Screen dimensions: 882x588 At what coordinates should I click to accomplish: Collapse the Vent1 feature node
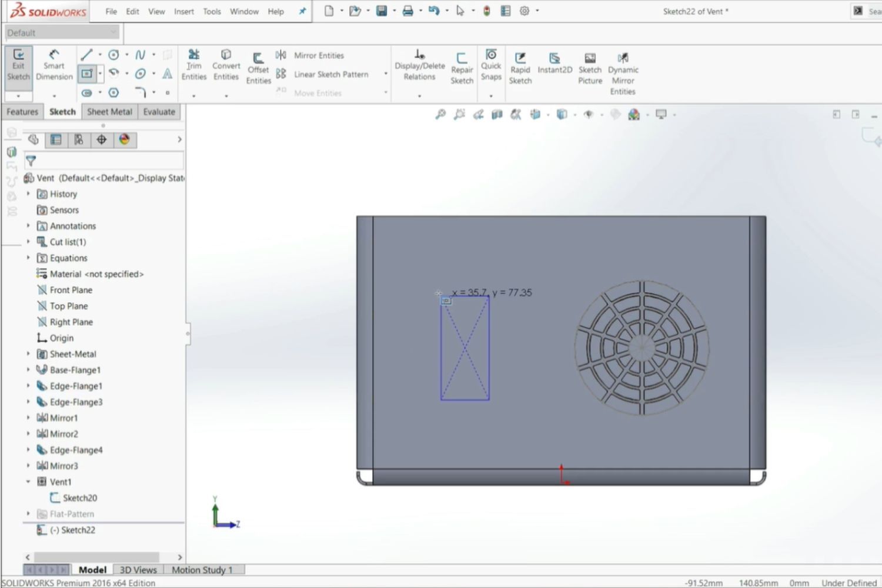(x=28, y=482)
